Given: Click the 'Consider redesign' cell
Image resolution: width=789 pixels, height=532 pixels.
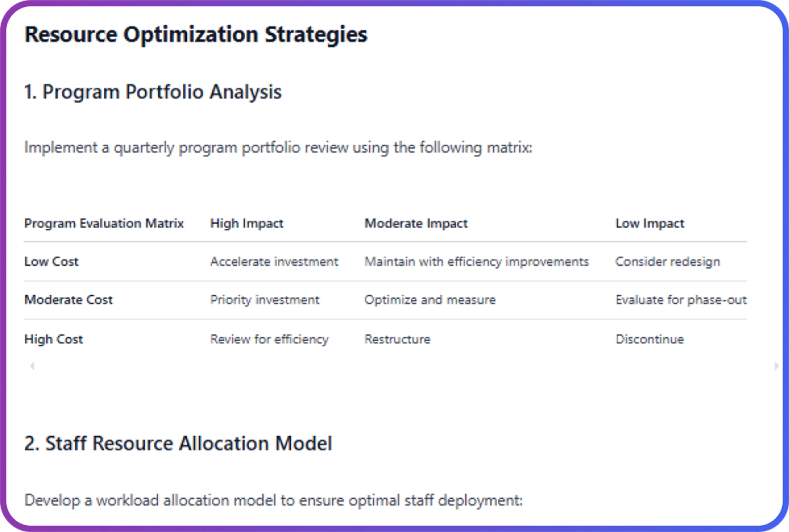Looking at the screenshot, I should coord(668,262).
